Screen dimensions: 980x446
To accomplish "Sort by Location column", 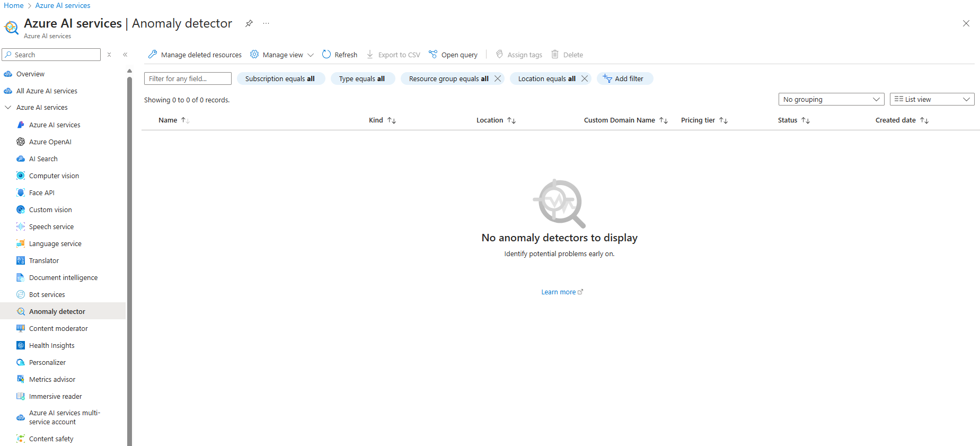I will 496,120.
